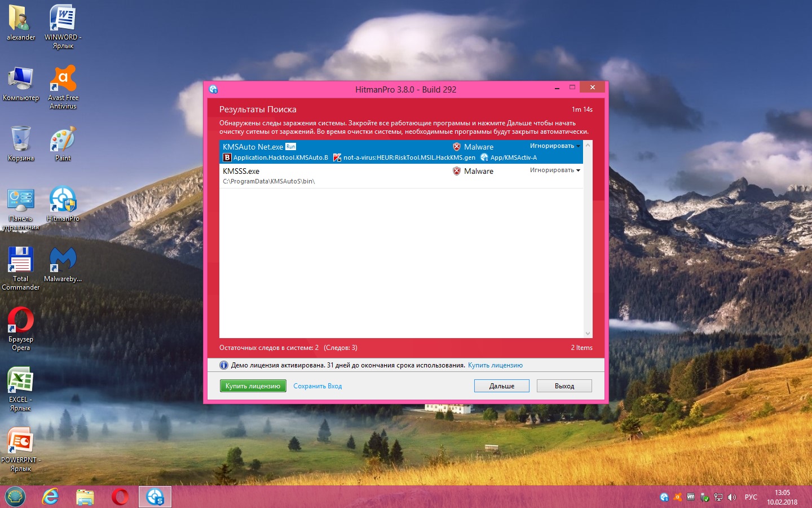Select the Корзина recycle bin icon

(x=21, y=143)
